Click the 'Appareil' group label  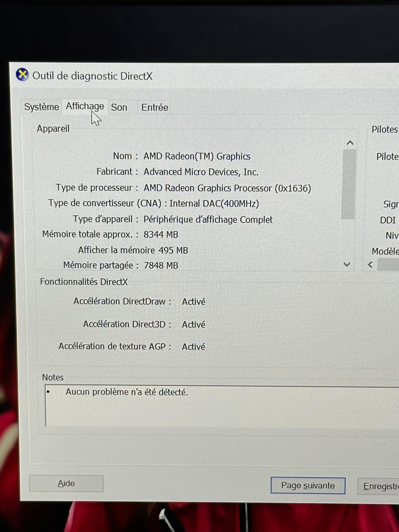coord(53,129)
